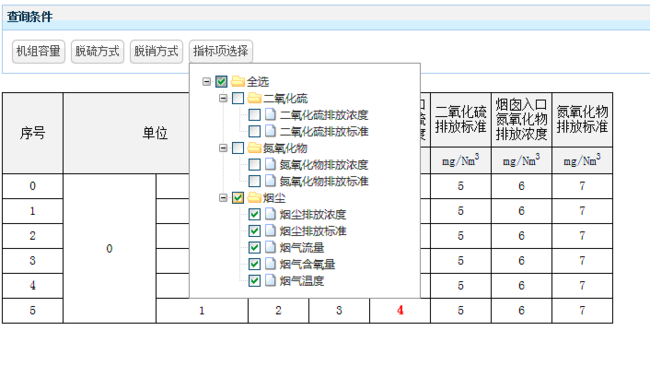Click the 二氧化硫排放浓度 document icon
The width and height of the screenshot is (650, 366).
click(270, 114)
